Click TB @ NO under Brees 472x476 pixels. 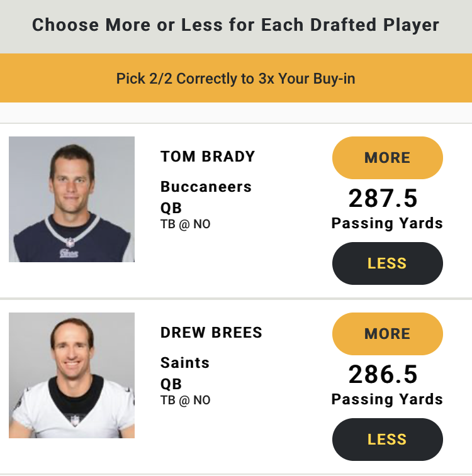185,401
